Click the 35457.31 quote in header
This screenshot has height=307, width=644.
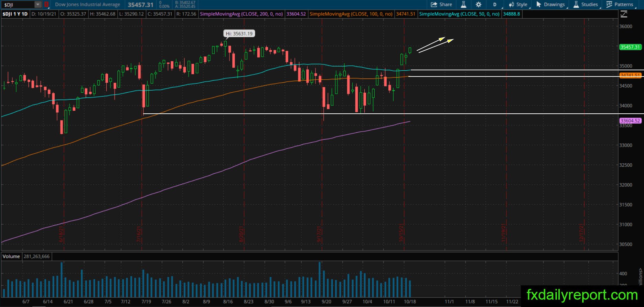(140, 5)
